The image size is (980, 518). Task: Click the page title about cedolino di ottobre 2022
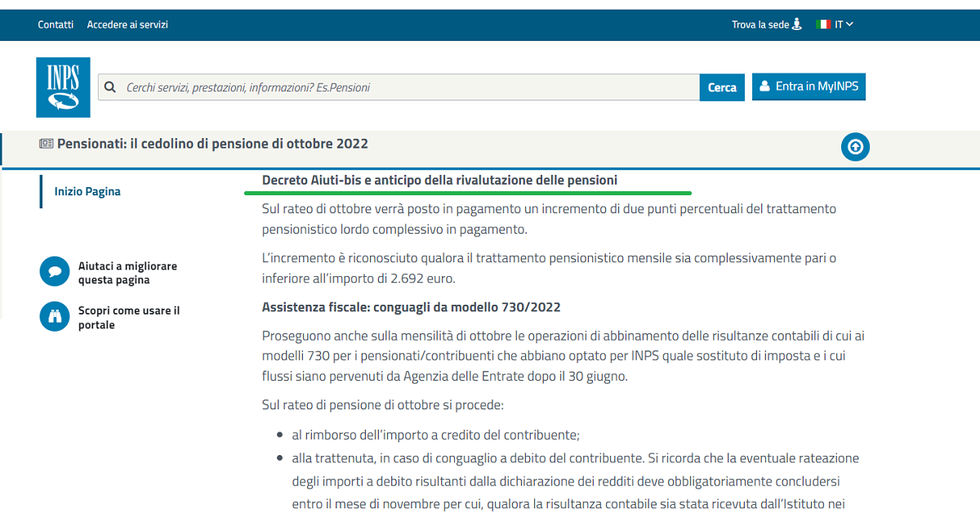(212, 144)
